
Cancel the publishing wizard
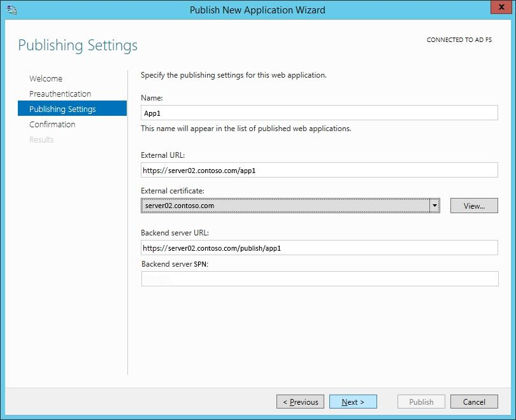474,402
